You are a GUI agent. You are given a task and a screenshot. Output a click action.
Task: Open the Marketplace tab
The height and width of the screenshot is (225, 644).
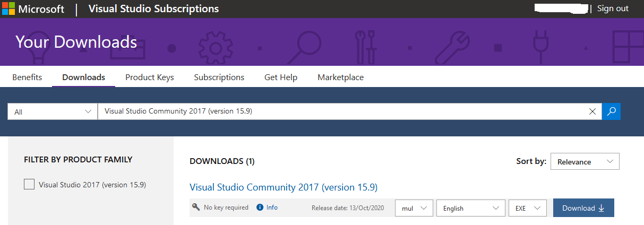[x=341, y=77]
